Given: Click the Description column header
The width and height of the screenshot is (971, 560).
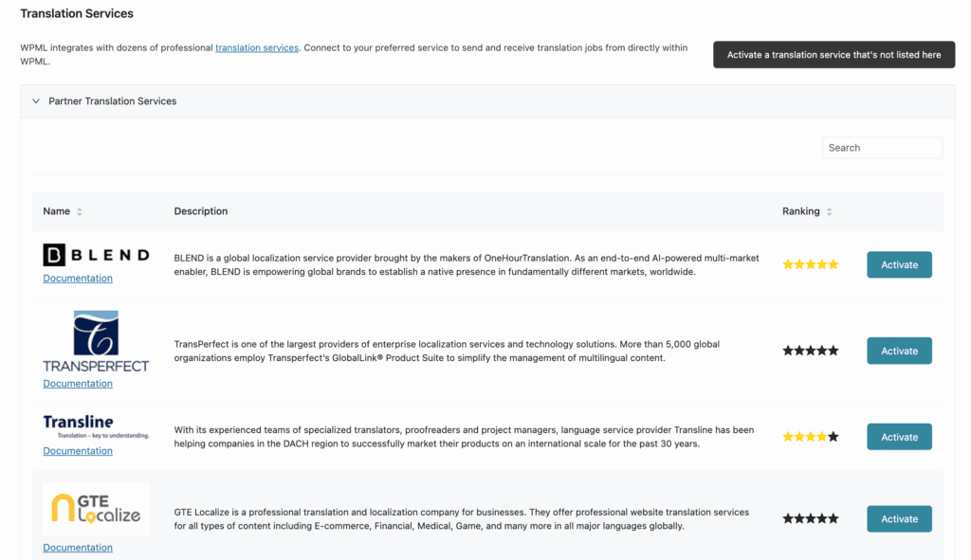Looking at the screenshot, I should click(201, 211).
